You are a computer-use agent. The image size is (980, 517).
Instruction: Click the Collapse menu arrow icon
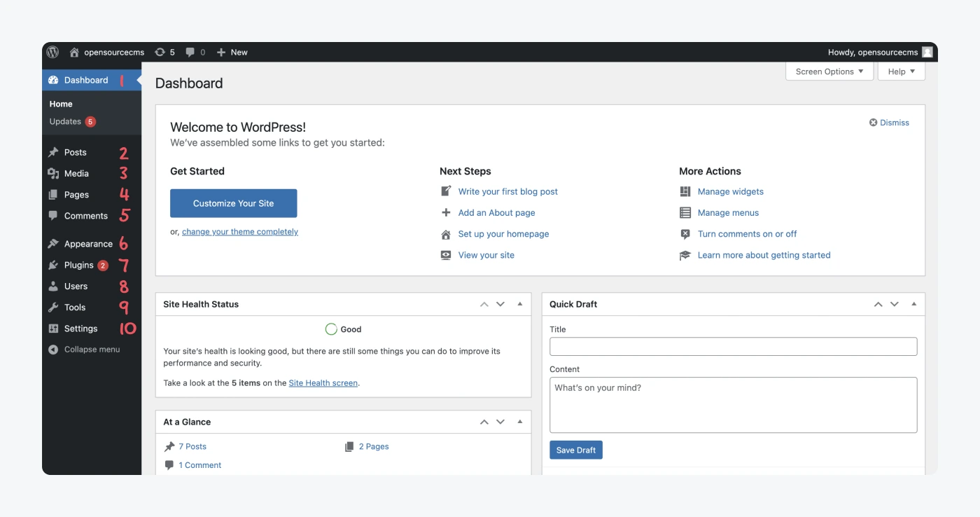tap(53, 350)
